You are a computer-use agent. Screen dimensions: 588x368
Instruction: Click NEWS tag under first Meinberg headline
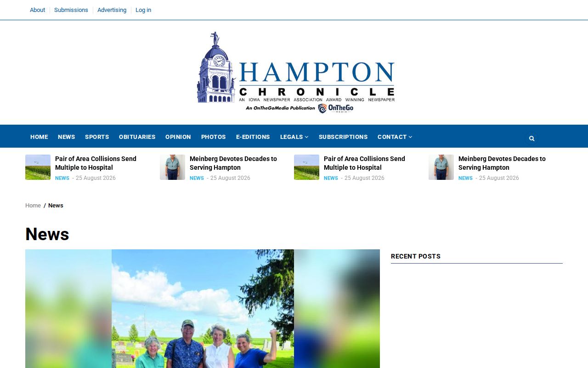(197, 178)
